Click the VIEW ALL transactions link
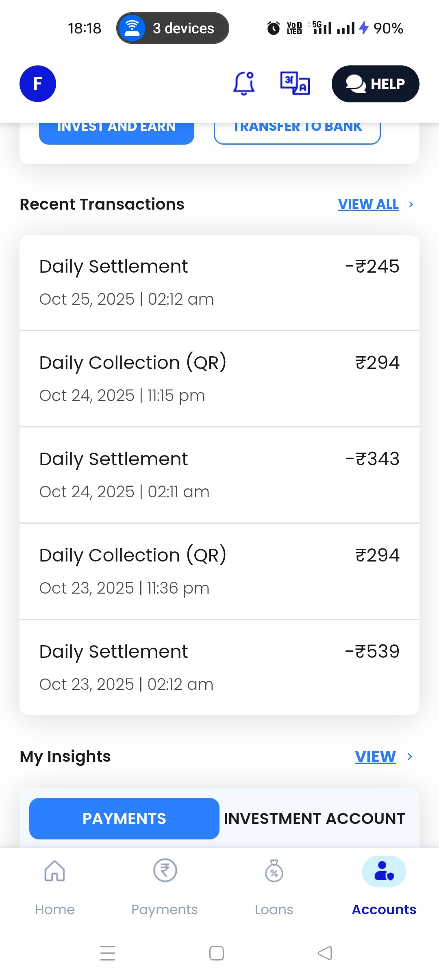 click(368, 204)
